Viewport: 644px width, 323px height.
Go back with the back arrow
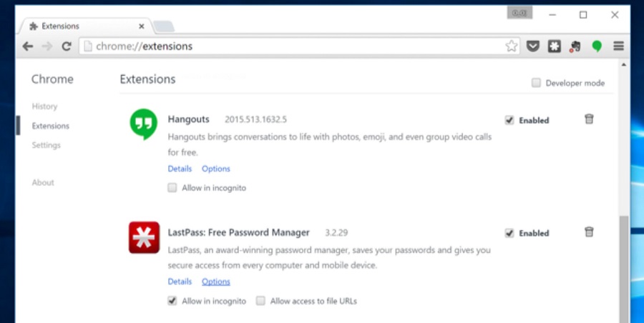point(28,46)
